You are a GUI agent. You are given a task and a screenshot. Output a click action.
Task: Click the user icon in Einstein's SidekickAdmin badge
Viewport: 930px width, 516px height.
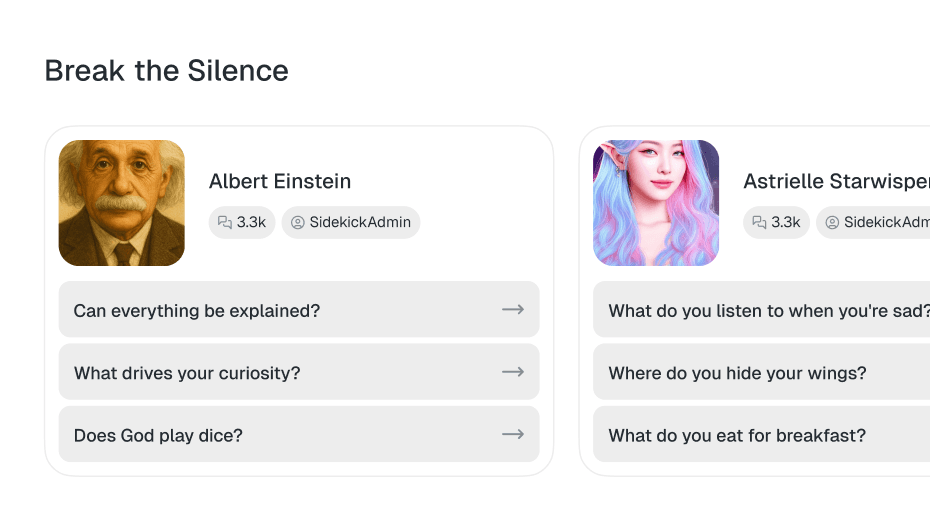[297, 223]
